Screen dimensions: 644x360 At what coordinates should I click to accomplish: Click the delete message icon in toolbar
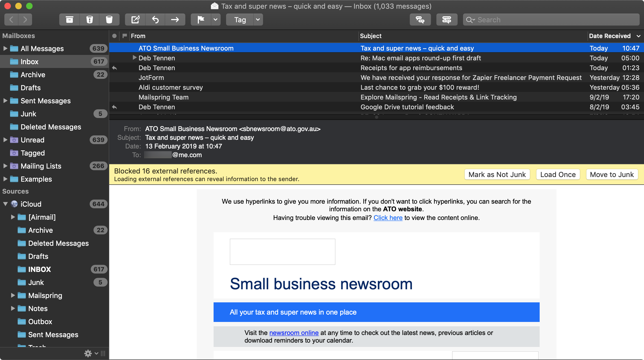[109, 20]
